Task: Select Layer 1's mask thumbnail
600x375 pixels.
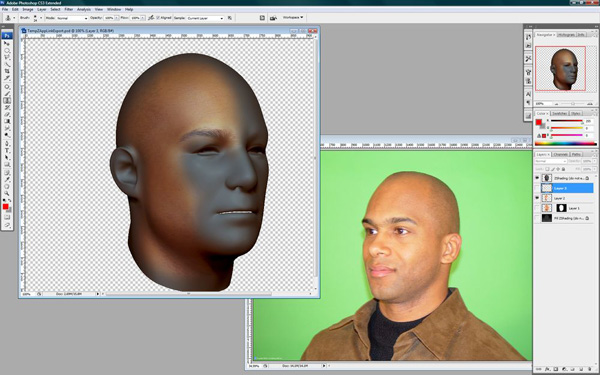Action: coord(561,208)
